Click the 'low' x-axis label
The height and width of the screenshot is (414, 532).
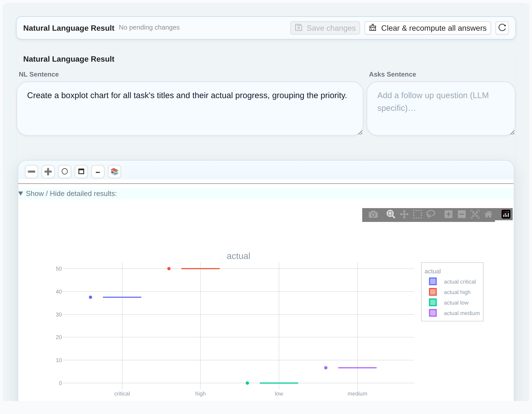tap(279, 394)
